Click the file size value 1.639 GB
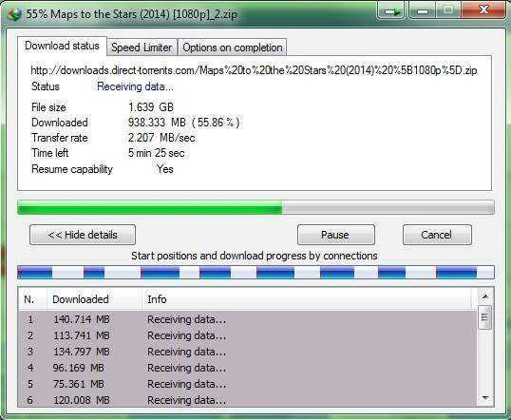The width and height of the screenshot is (511, 420). [x=151, y=107]
